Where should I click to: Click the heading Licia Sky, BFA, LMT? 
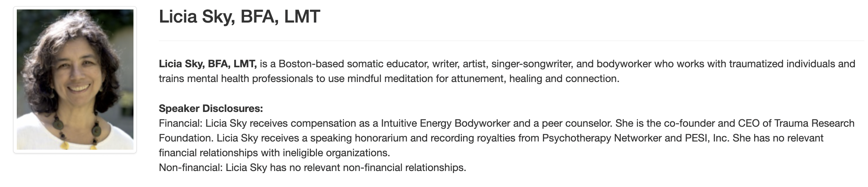[240, 17]
